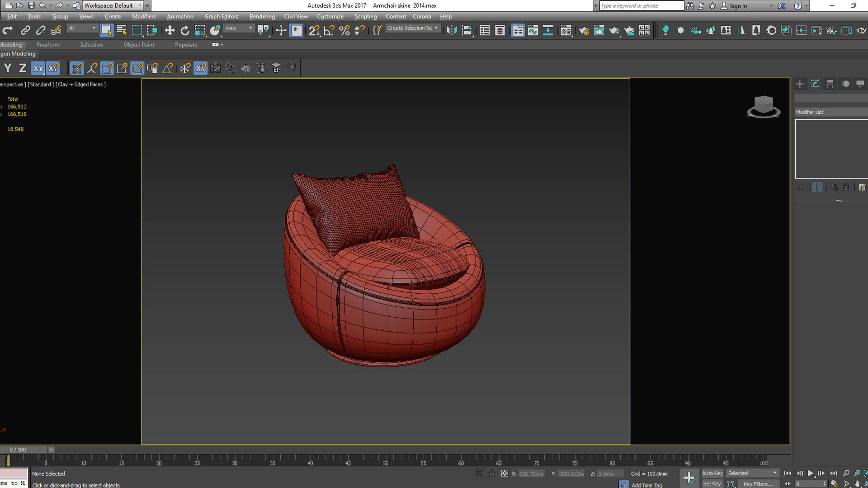Open the Rendered Frame Window icon
Screen dimensions: 868x488
[599, 30]
